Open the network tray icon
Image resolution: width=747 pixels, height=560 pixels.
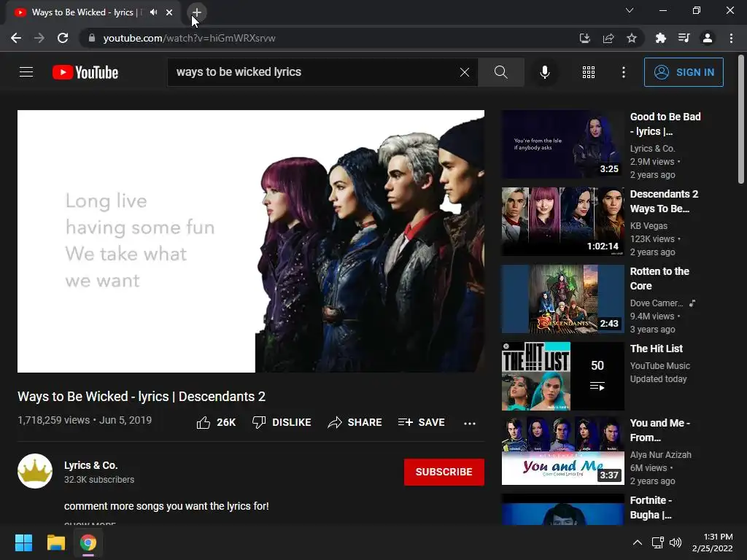point(658,542)
